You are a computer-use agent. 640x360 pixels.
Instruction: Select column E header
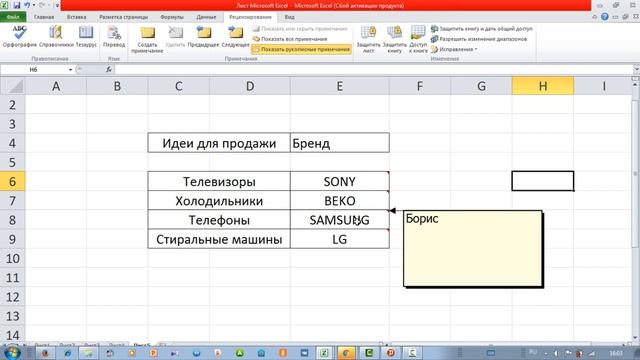point(340,86)
